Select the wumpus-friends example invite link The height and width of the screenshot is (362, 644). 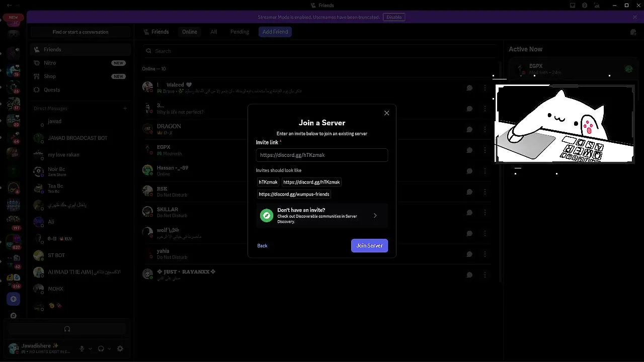(294, 194)
